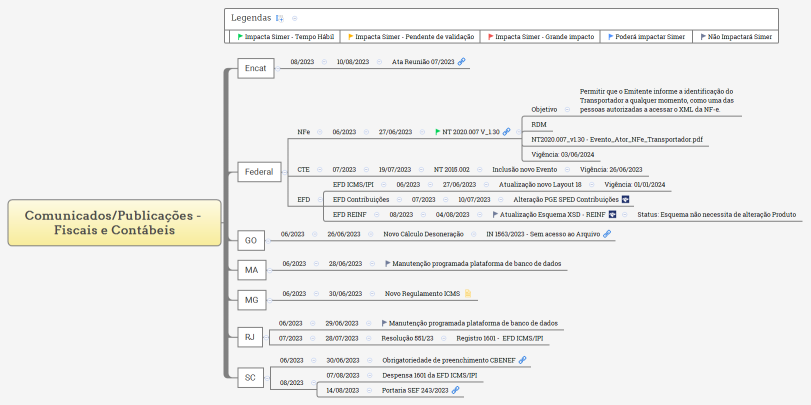This screenshot has height=405, width=811.
Task: Click the gray flag on Atualização Esquema XSD - REINF
Action: click(x=495, y=214)
